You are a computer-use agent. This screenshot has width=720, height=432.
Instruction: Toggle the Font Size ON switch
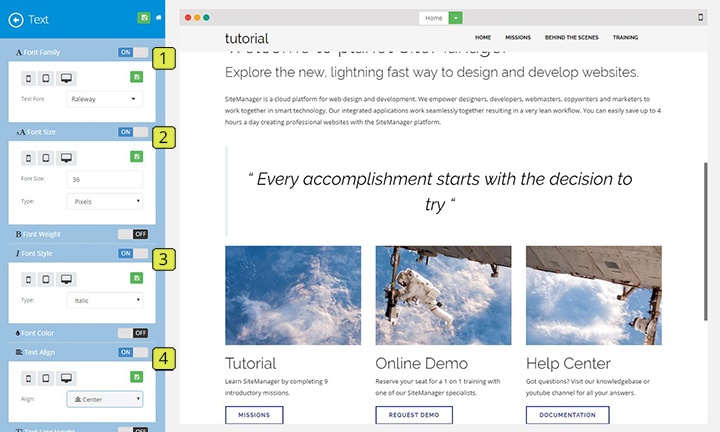click(133, 132)
